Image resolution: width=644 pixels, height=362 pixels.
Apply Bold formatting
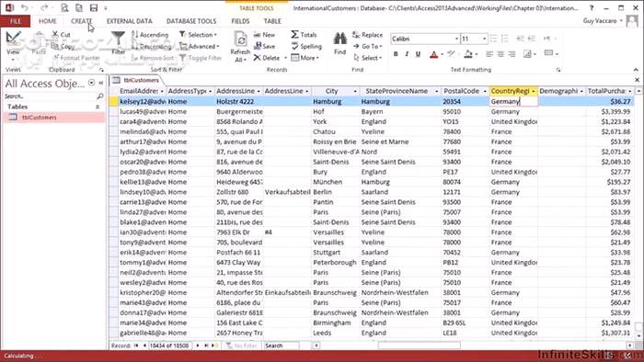(396, 53)
